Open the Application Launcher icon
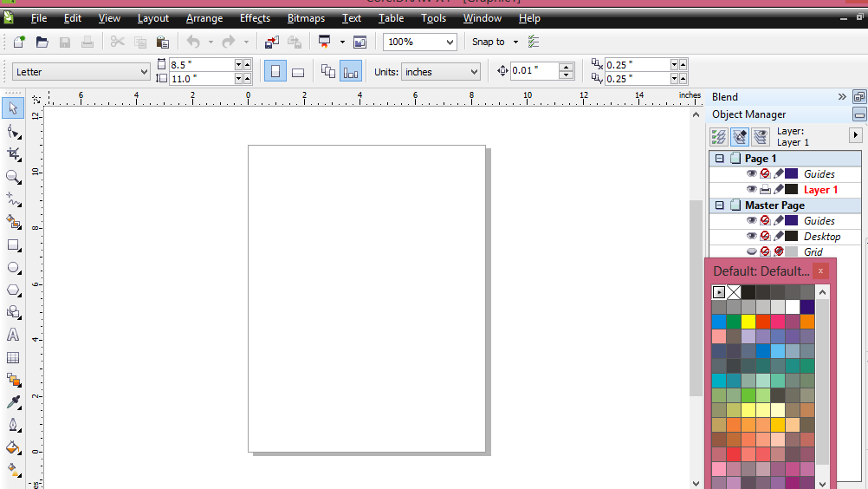This screenshot has width=868, height=489. tap(325, 42)
